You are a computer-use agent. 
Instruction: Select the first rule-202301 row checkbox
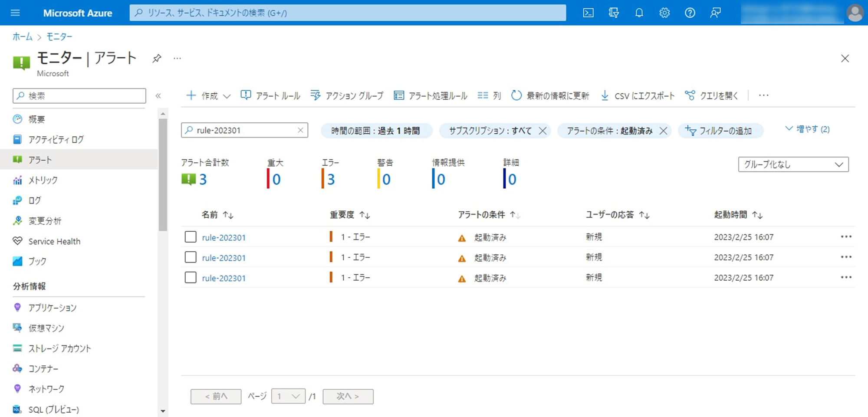(191, 237)
